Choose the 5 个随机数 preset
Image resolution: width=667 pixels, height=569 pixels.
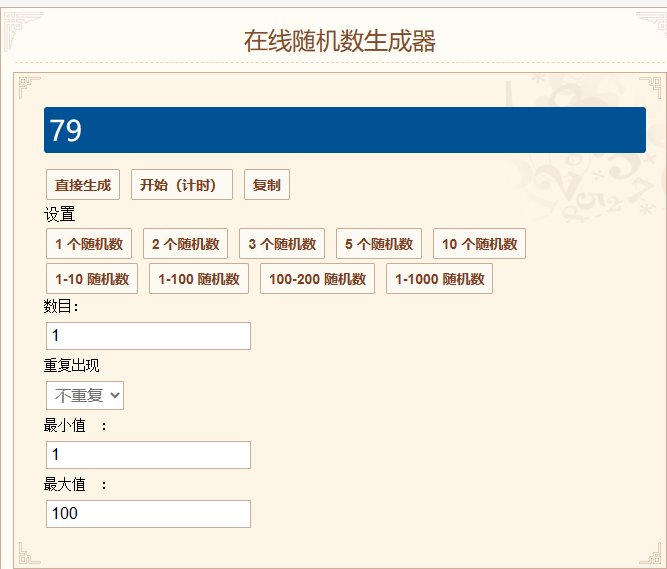click(379, 244)
